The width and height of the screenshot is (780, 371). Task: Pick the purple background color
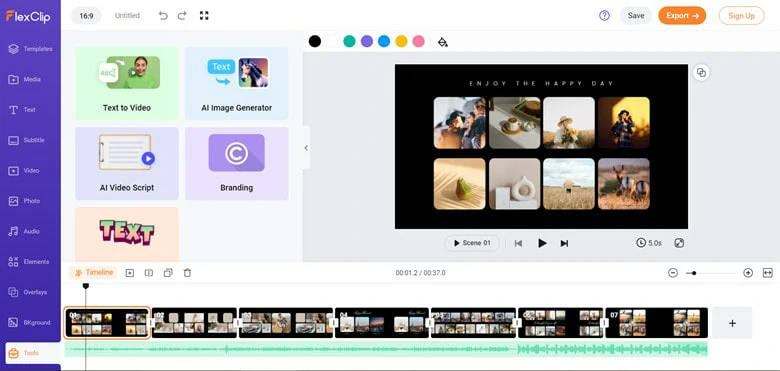pyautogui.click(x=367, y=41)
